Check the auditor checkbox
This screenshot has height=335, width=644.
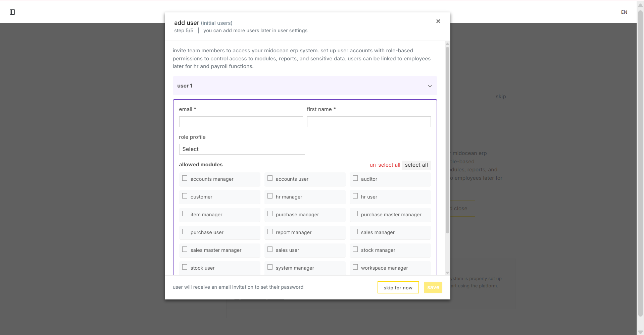tap(355, 178)
